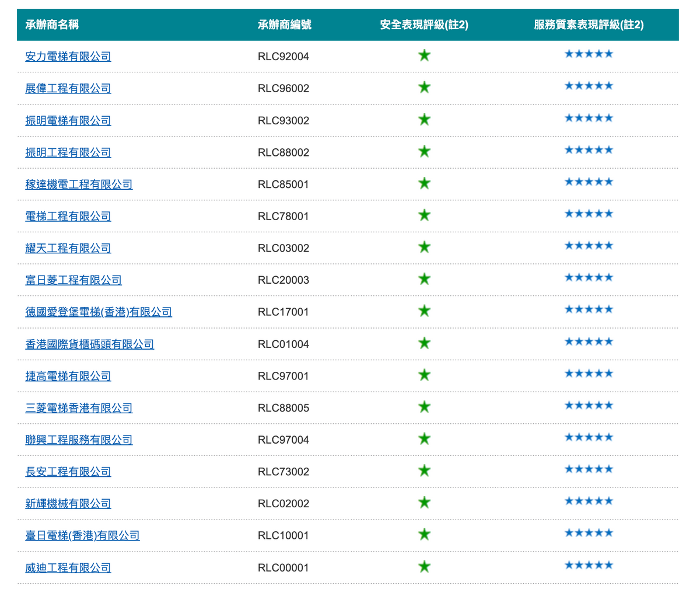Click blue five-star rating for 威迪工程有限公司
Image resolution: width=700 pixels, height=589 pixels.
589,565
